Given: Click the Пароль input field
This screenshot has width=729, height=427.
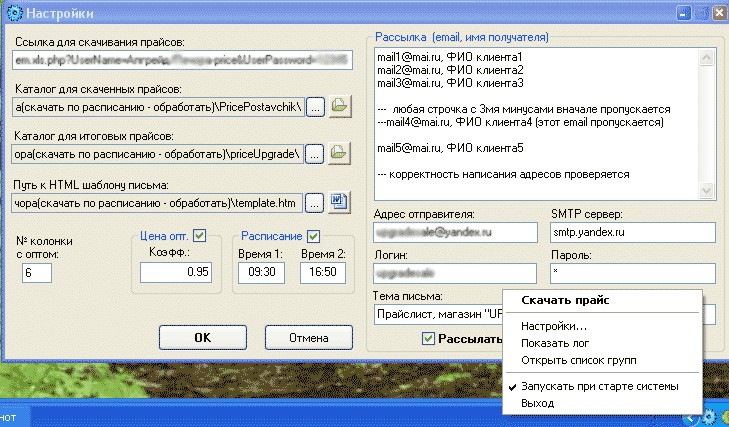Looking at the screenshot, I should coord(633,273).
